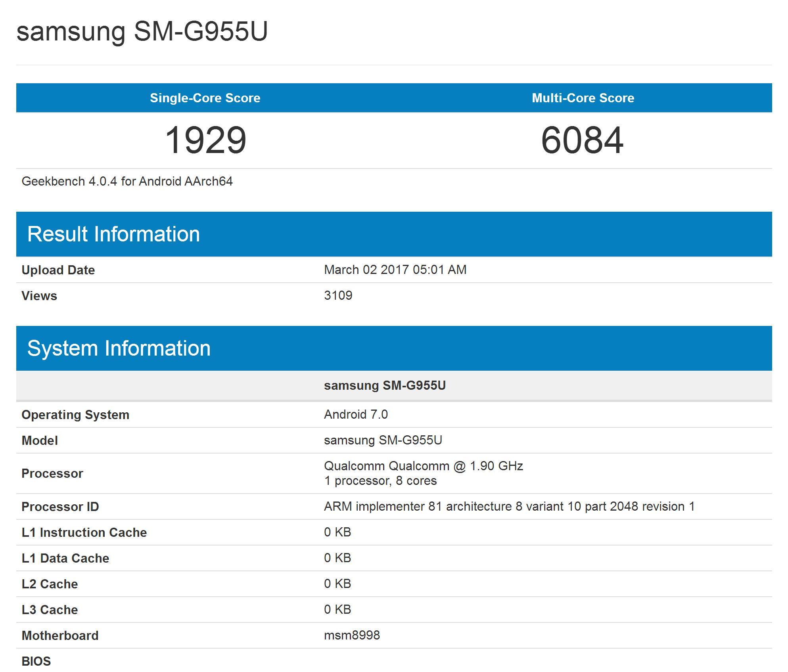Click the multi-core score value 6084
788x672 pixels.
tap(582, 140)
